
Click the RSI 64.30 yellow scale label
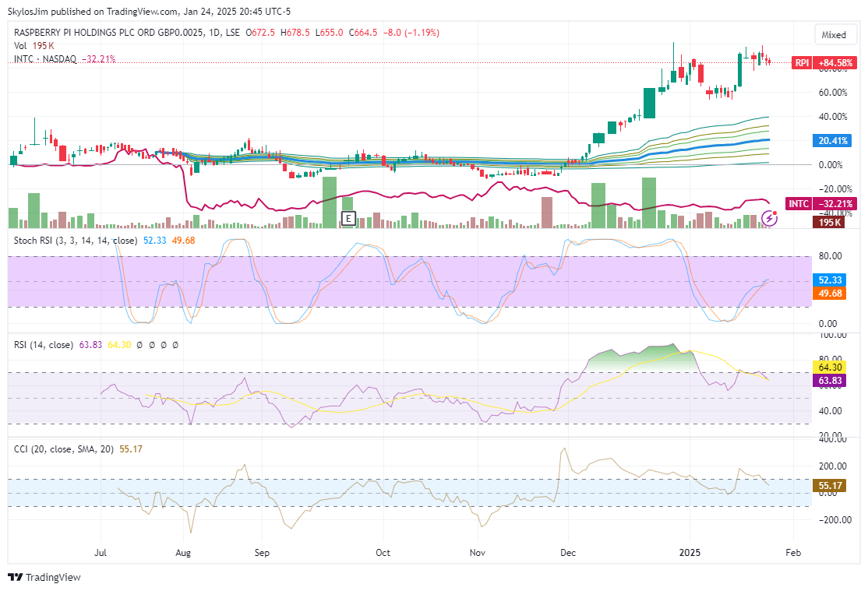pos(830,367)
